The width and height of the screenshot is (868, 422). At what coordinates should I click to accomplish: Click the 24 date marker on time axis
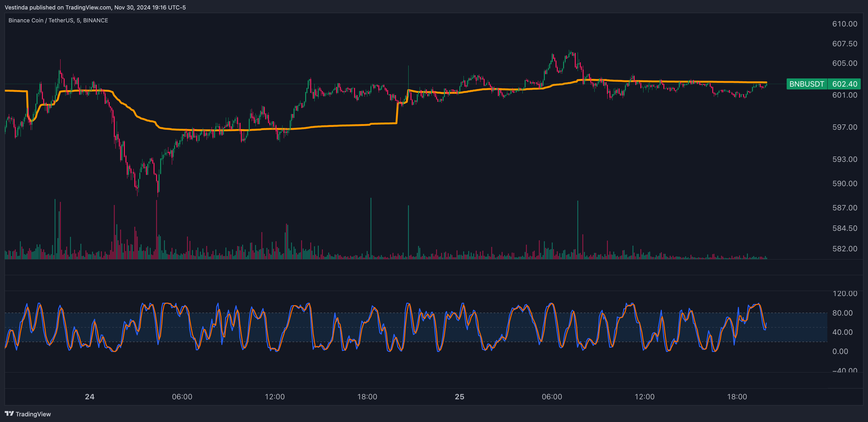pos(90,397)
